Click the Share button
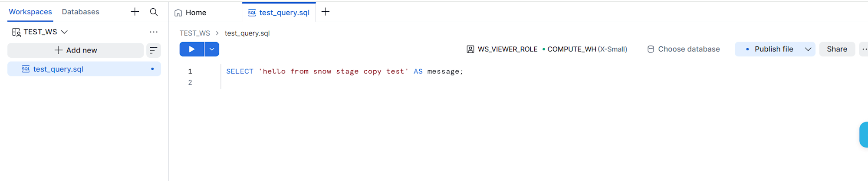The image size is (868, 181). [837, 49]
